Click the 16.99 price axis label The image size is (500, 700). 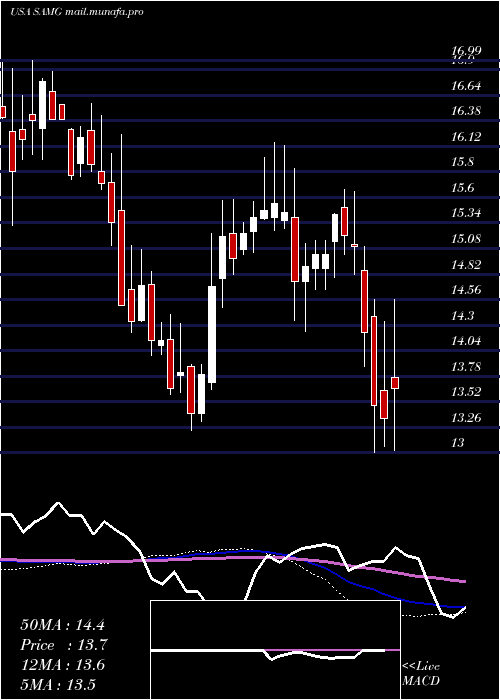466,51
